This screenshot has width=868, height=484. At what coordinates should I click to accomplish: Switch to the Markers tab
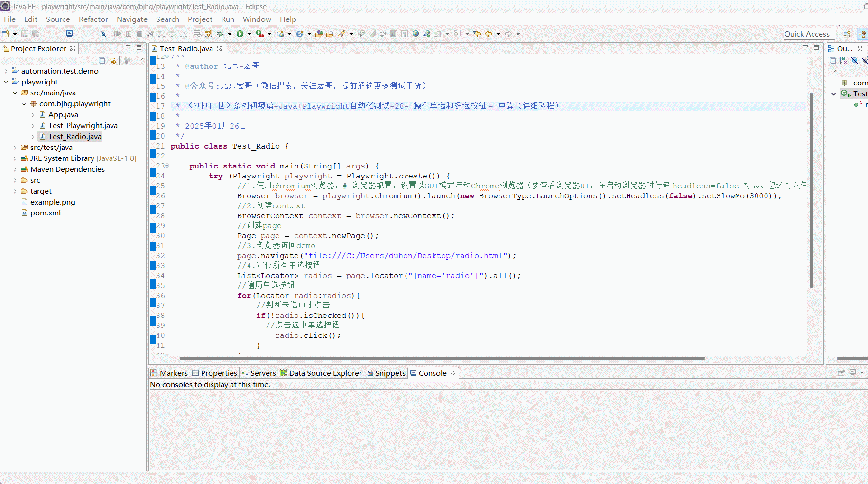[169, 373]
